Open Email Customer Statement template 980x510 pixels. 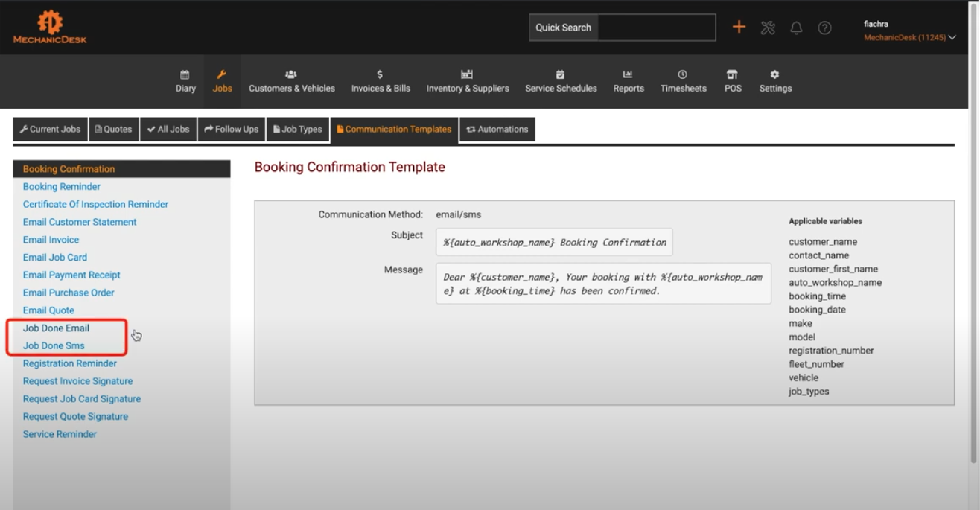coord(80,222)
